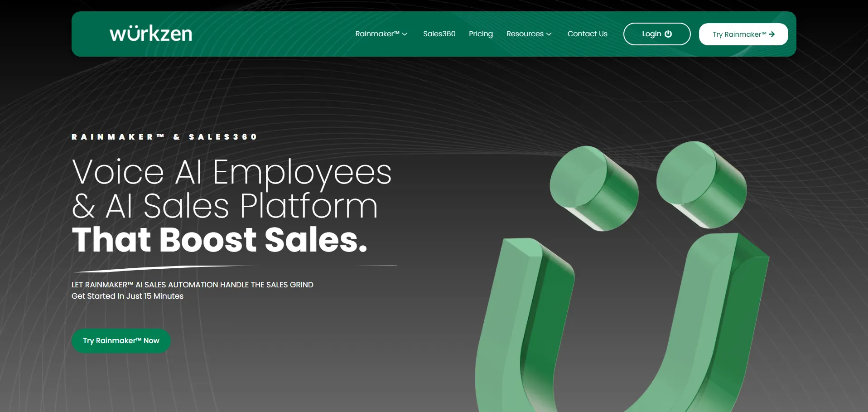Click the Login button
The width and height of the screenshot is (868, 412).
tap(657, 34)
